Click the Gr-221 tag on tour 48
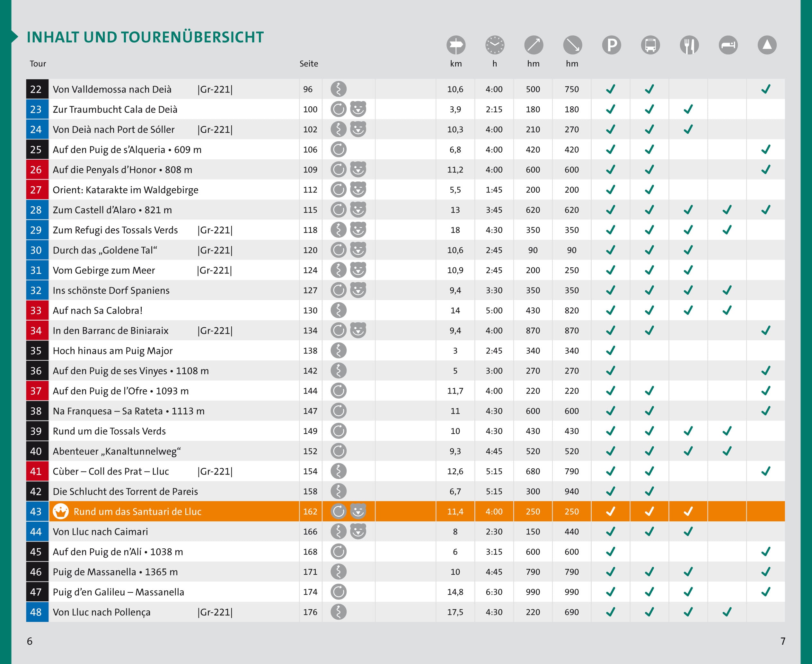Image resolution: width=812 pixels, height=664 pixels. 215,612
